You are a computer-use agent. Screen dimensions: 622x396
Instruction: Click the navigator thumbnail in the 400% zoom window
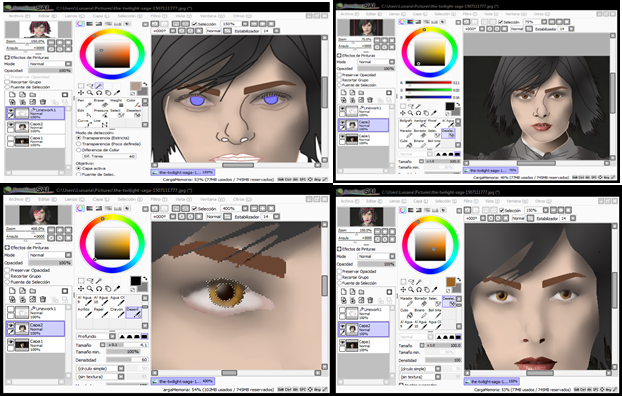click(x=38, y=215)
